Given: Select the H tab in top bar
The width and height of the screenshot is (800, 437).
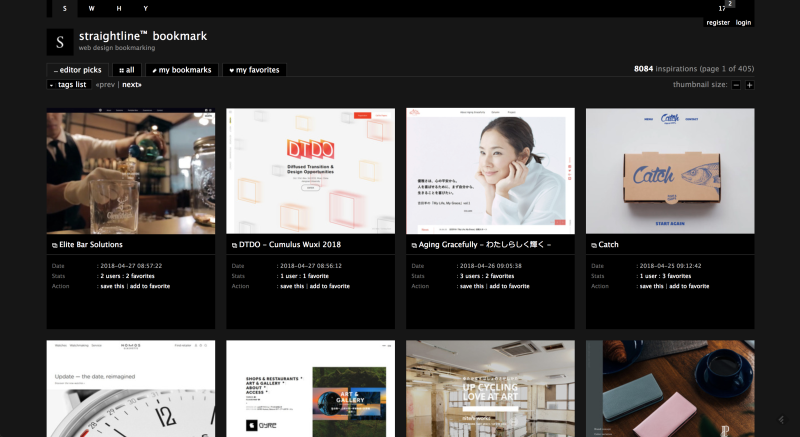Looking at the screenshot, I should coord(119,9).
